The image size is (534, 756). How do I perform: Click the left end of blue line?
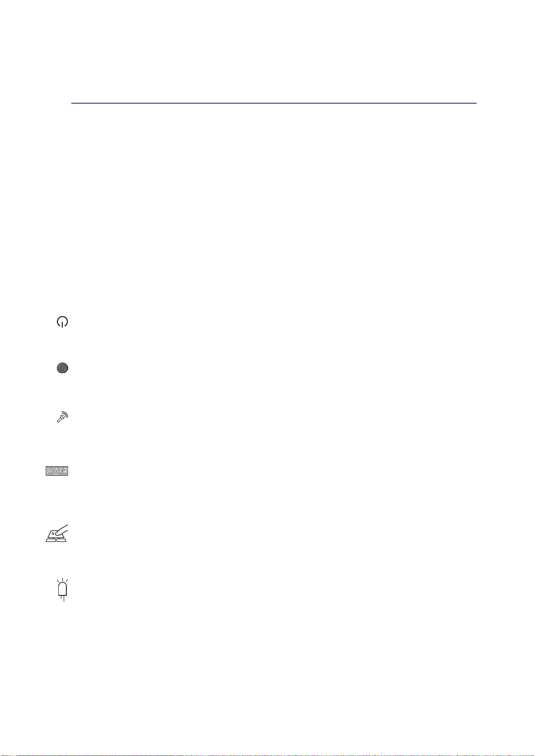(73, 103)
